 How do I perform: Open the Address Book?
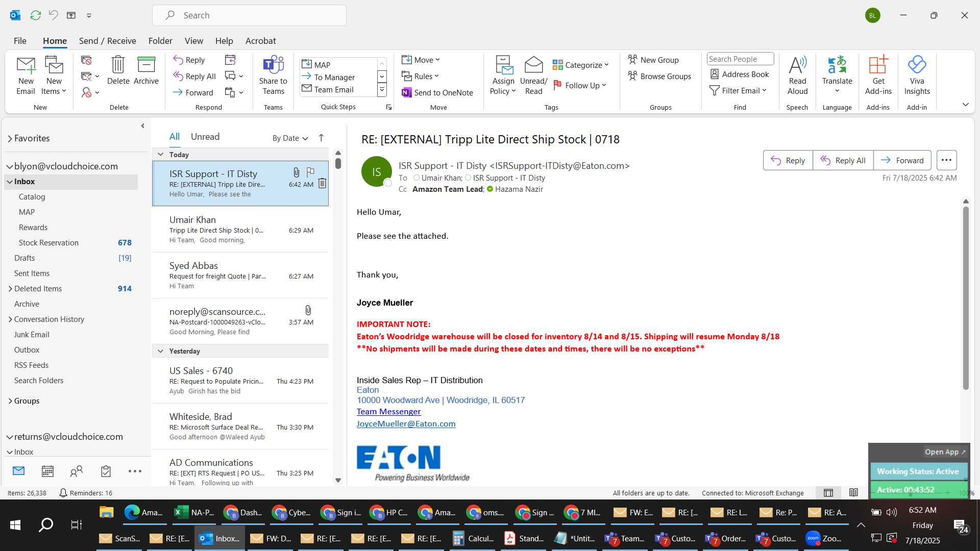coord(739,74)
